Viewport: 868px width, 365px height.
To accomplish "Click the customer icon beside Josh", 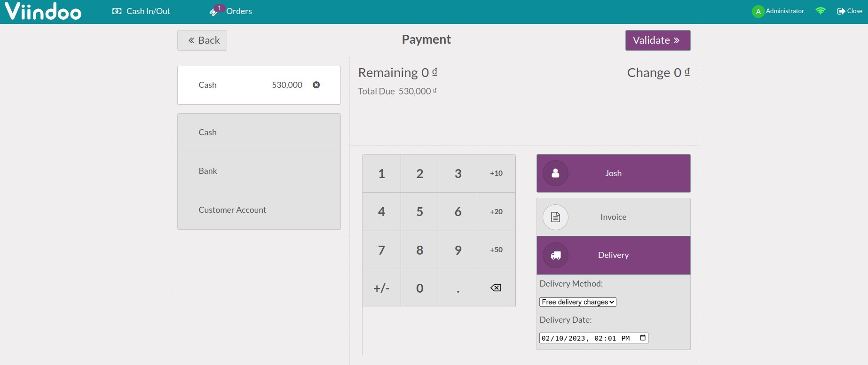I will pos(555,173).
